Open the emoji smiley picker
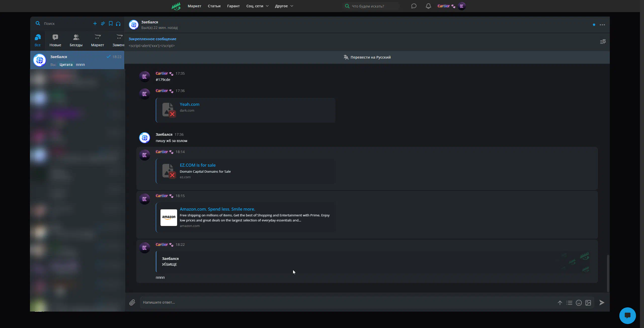644x328 pixels. click(579, 303)
